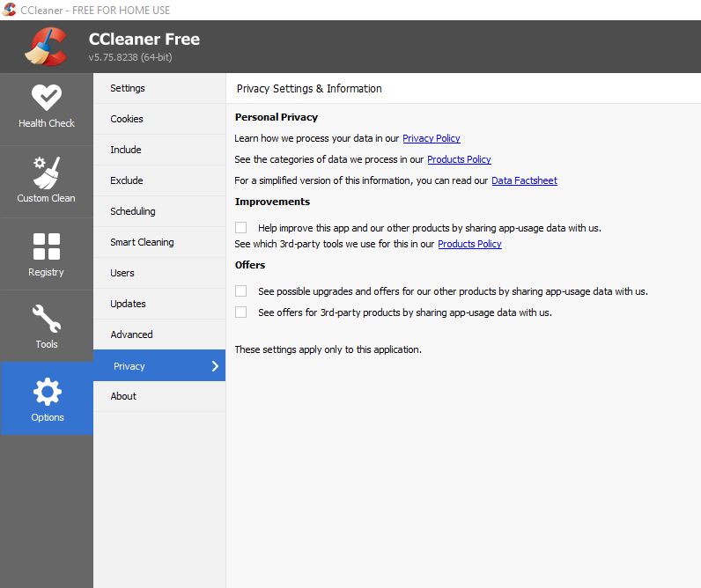Open Custom Clean broom icon

(x=47, y=173)
